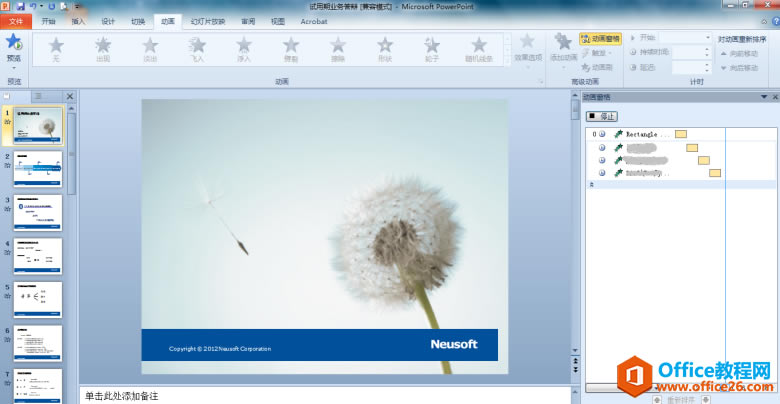The image size is (780, 404).
Task: Click the Redo icon in quick access toolbar
Action: (52, 6)
